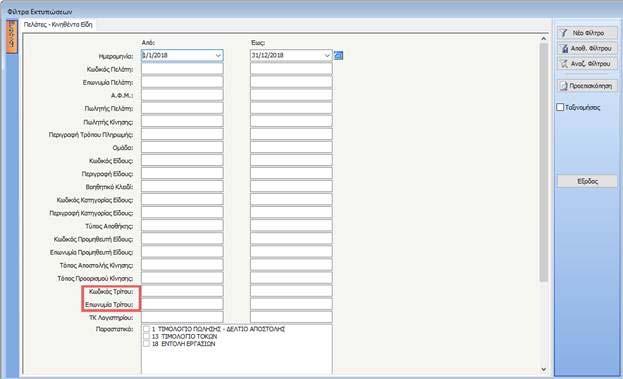Select Από field for Κωδικός Κατηγορίας Είδους
This screenshot has width=623, height=379.
[182, 200]
